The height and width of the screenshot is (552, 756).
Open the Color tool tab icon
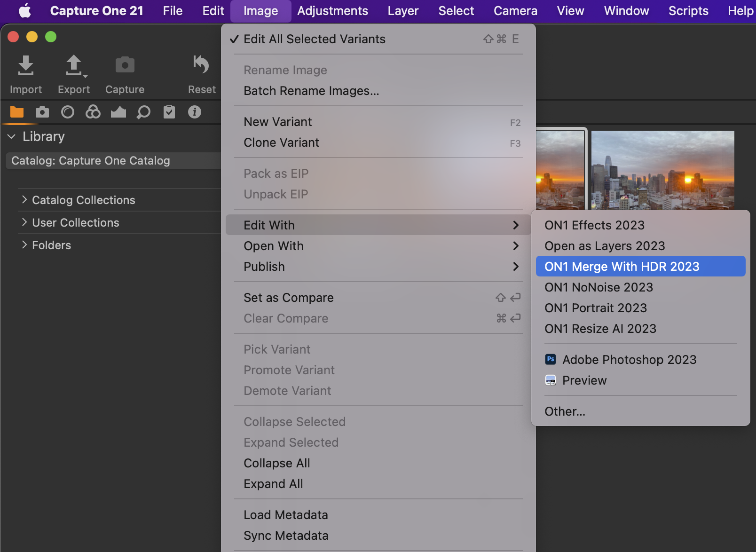point(93,112)
